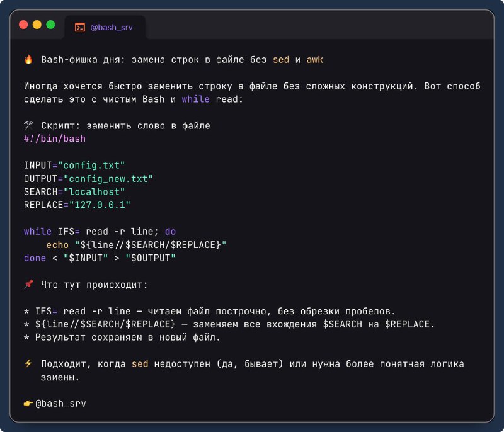
Task: Click the green maximize window button
Action: 51,25
